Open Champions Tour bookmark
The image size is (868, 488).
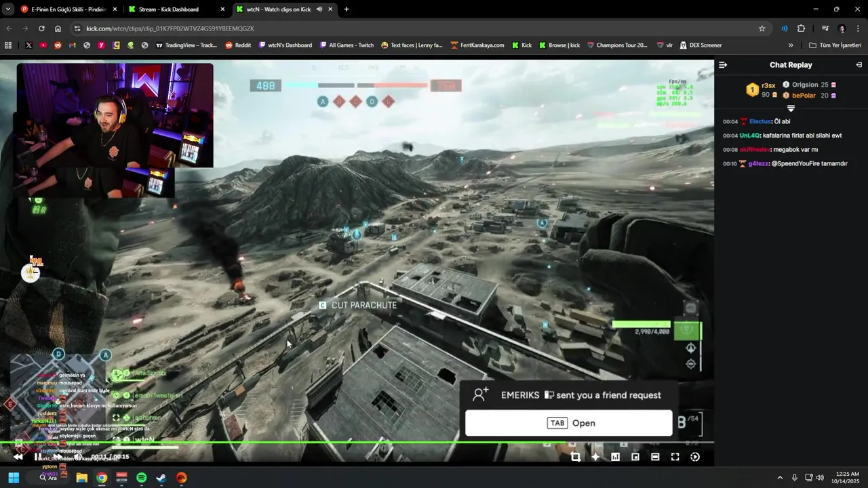coord(617,45)
